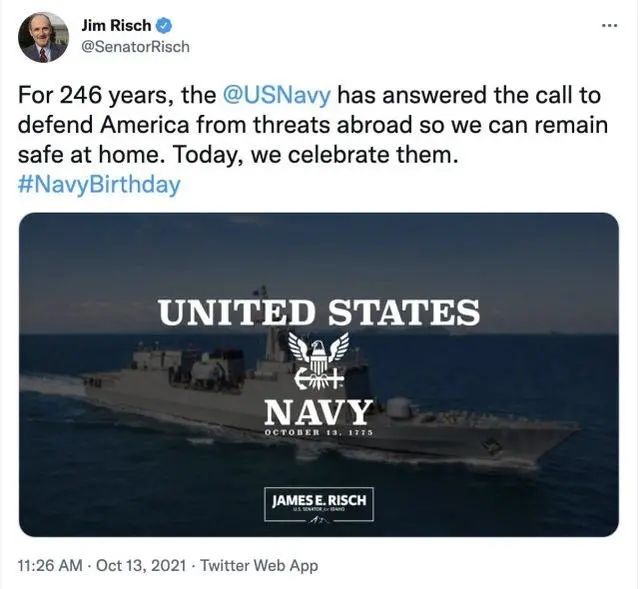Click the Twitter Web App source link
This screenshot has height=589, width=640.
(259, 565)
